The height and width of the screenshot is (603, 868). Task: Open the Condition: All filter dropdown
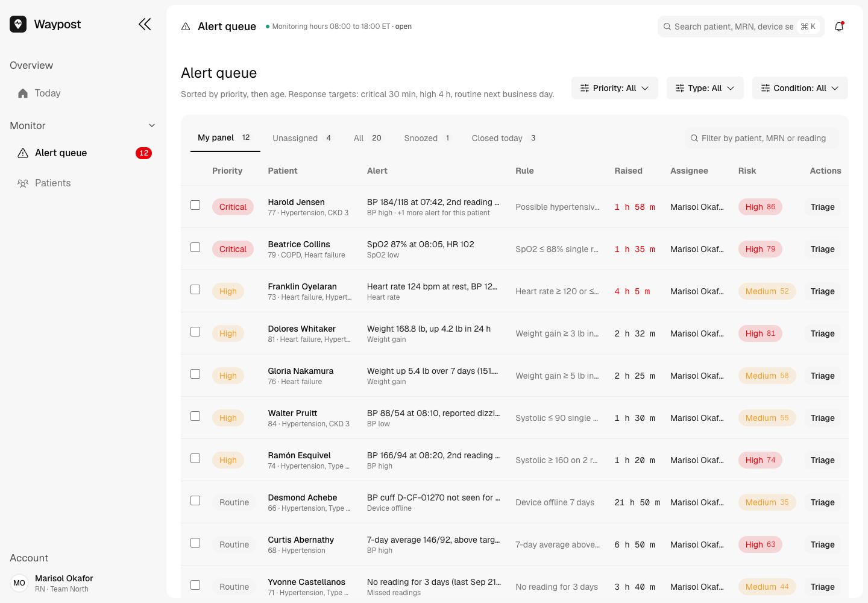point(800,88)
